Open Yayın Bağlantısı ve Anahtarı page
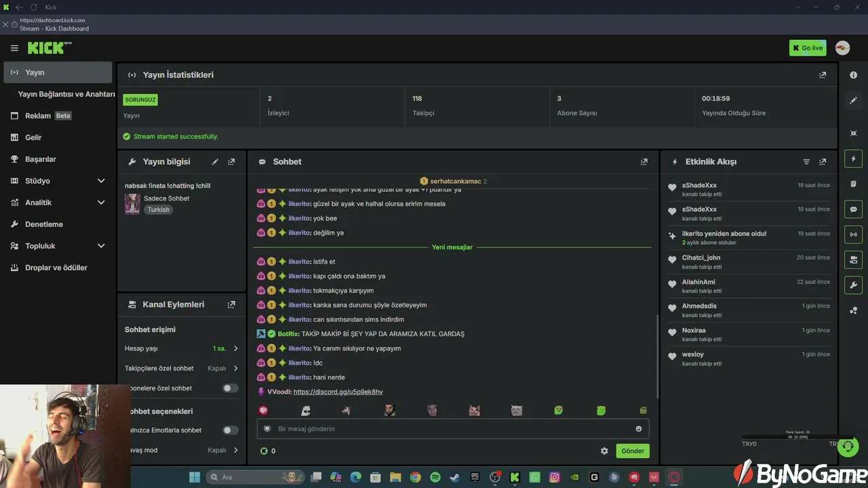This screenshot has width=868, height=488. 66,94
